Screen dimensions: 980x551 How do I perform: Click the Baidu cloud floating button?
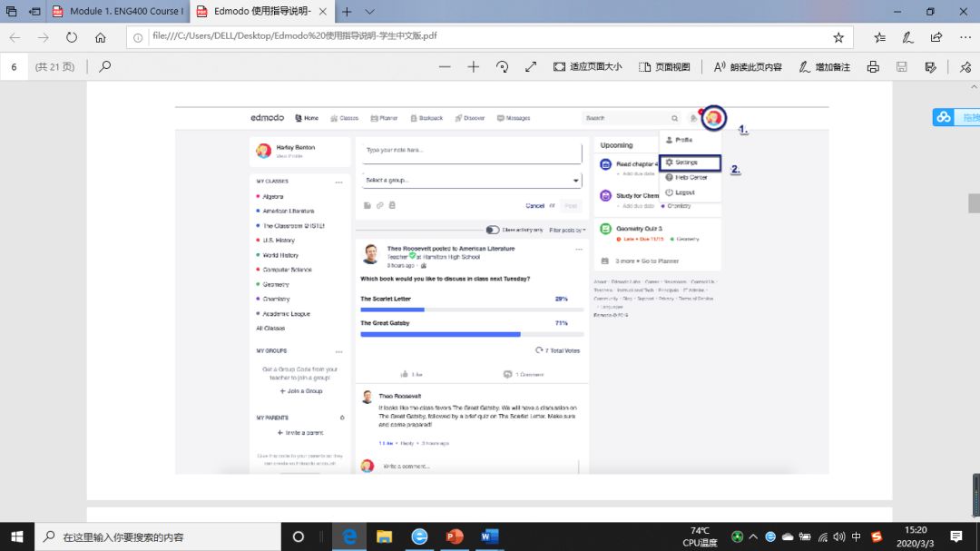[x=943, y=117]
